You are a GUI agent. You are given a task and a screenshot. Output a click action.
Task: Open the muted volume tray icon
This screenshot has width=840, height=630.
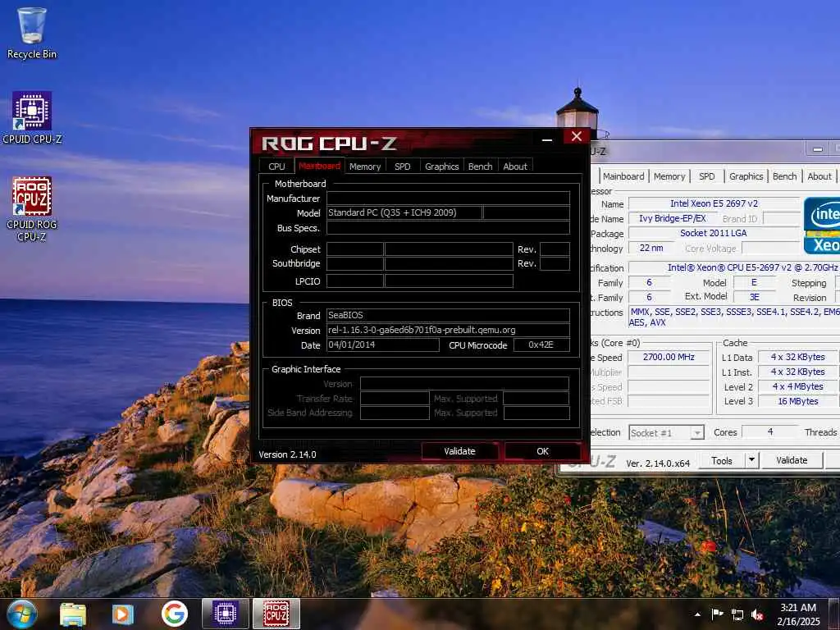[757, 614]
